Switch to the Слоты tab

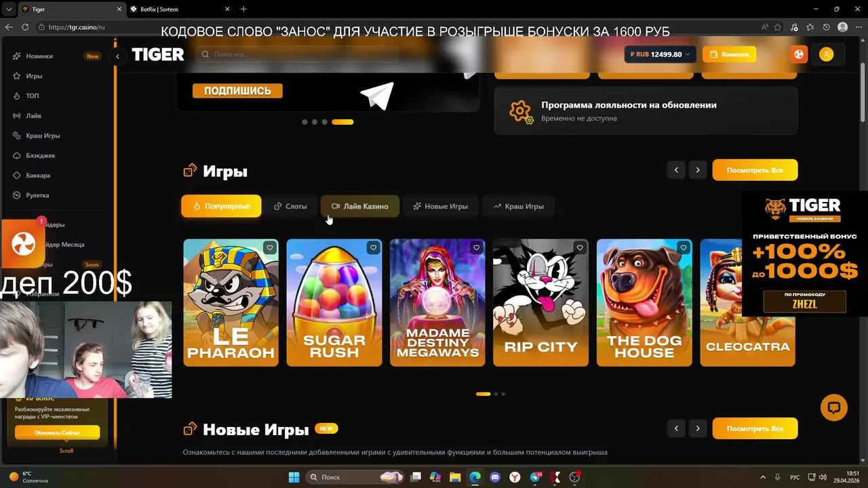[x=290, y=206]
